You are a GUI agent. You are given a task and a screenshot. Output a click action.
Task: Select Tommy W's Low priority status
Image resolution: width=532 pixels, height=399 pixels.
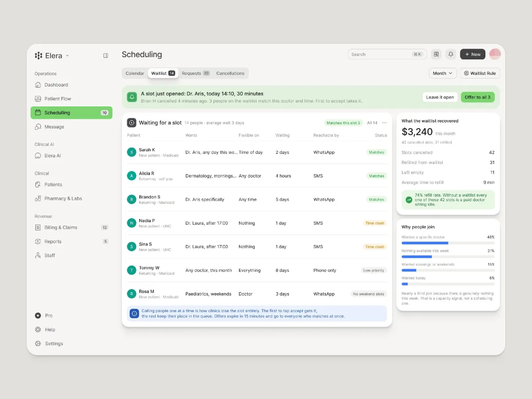point(374,270)
